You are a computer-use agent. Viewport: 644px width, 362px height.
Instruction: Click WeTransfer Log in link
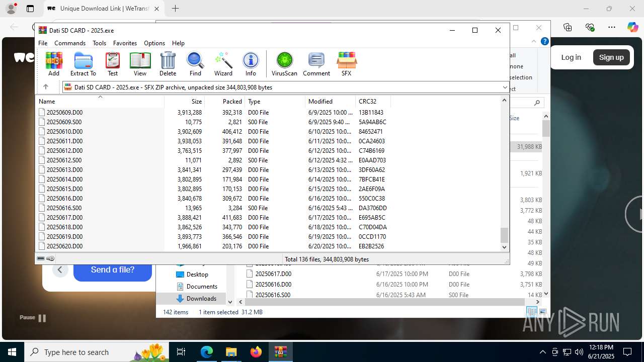[571, 57]
